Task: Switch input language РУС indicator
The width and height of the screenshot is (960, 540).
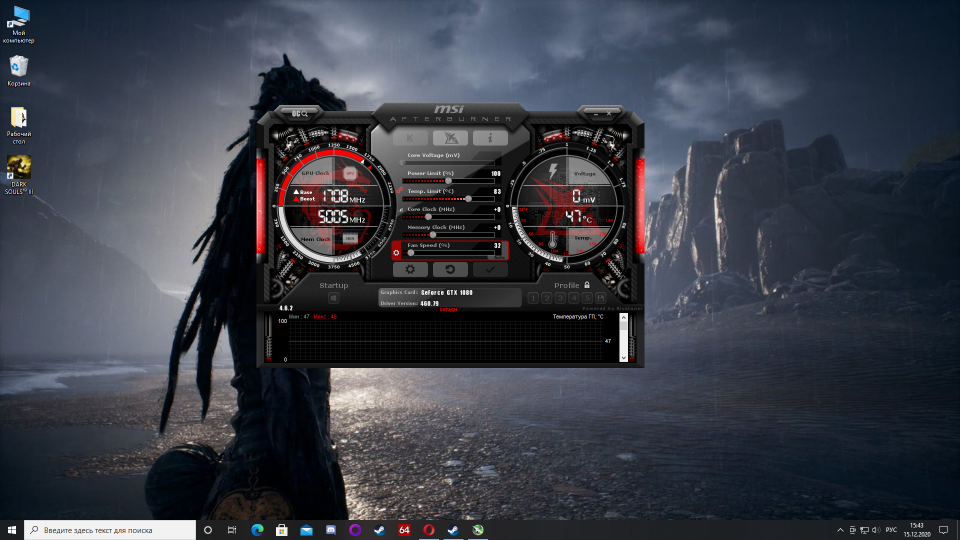Action: coord(891,530)
